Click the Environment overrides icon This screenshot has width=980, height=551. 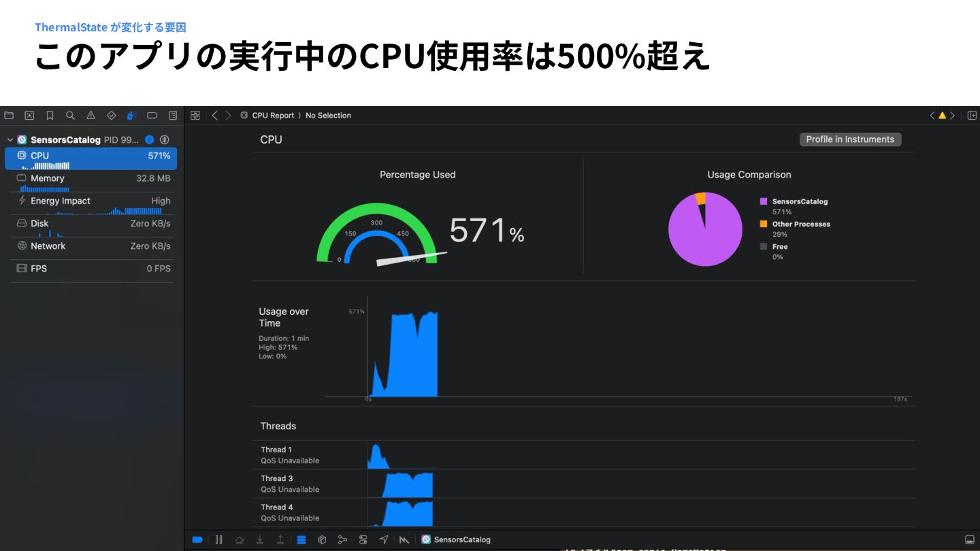tap(363, 539)
